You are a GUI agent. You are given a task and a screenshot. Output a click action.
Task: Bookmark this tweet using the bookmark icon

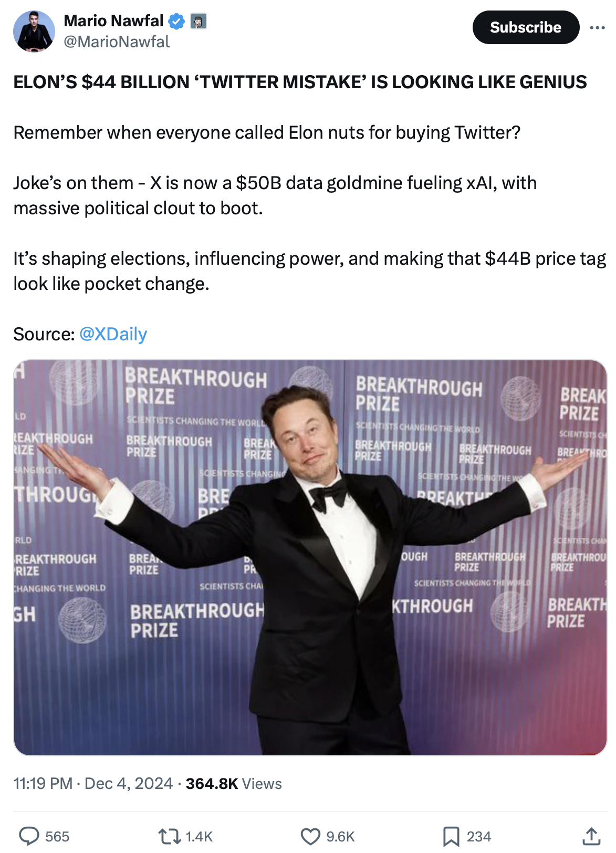click(451, 836)
